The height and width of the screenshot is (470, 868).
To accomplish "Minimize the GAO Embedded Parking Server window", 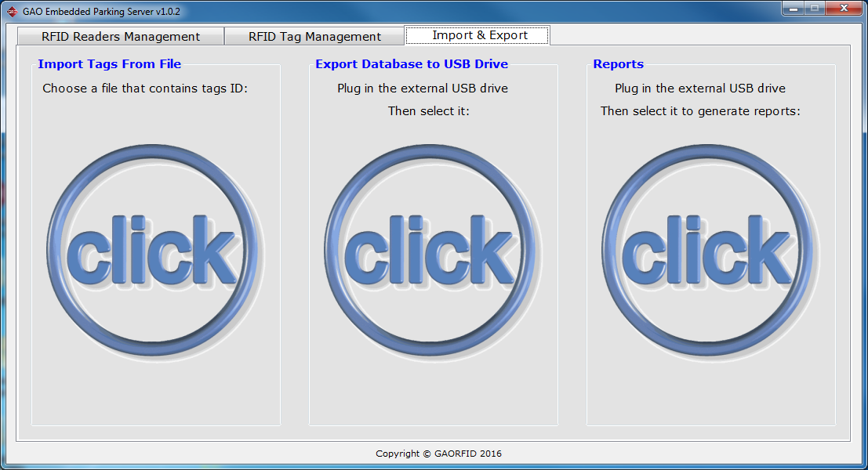I will 795,9.
